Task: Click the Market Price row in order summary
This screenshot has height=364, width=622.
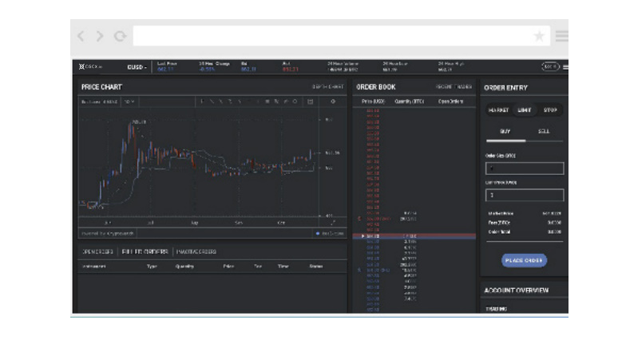Action: coord(525,213)
